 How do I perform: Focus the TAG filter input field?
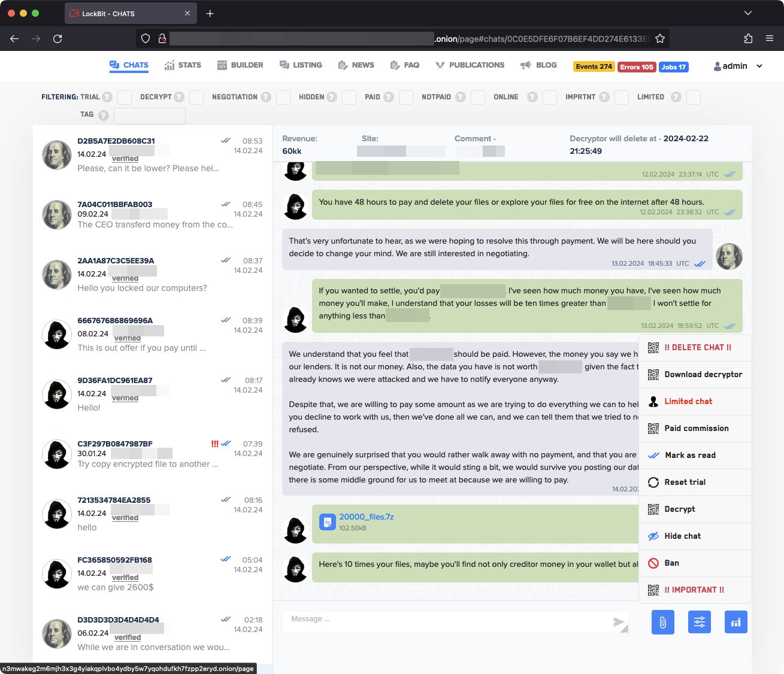coord(150,116)
